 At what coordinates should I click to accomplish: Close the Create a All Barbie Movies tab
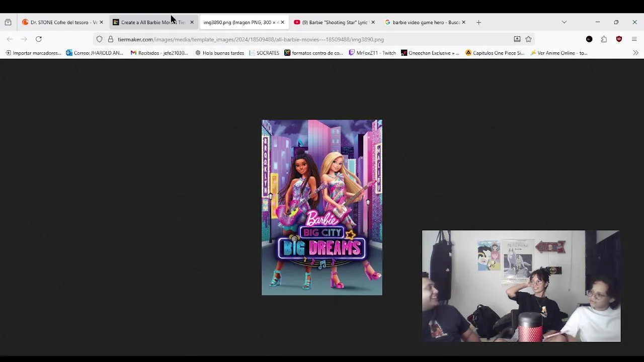tap(192, 22)
